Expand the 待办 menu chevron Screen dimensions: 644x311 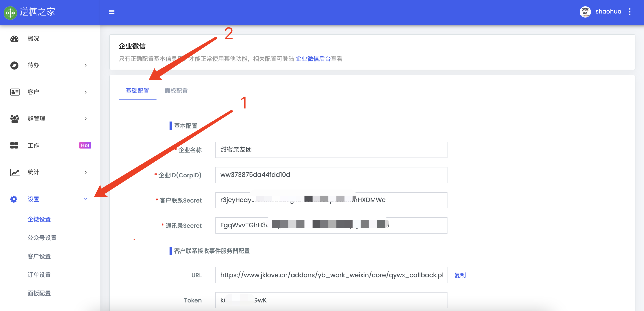point(86,65)
